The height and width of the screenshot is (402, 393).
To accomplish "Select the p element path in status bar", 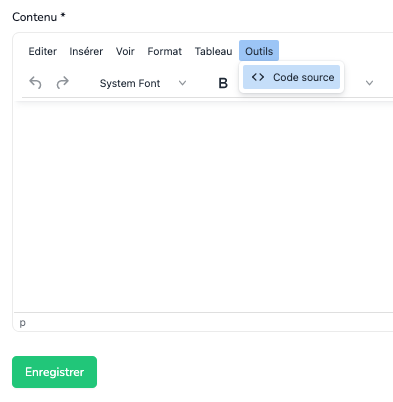I will [22, 323].
